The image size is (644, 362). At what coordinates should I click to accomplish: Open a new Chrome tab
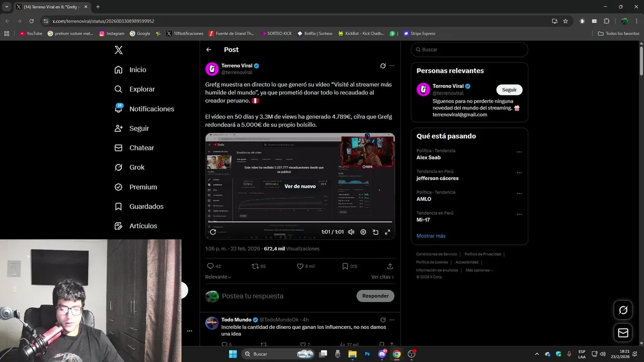point(98,7)
